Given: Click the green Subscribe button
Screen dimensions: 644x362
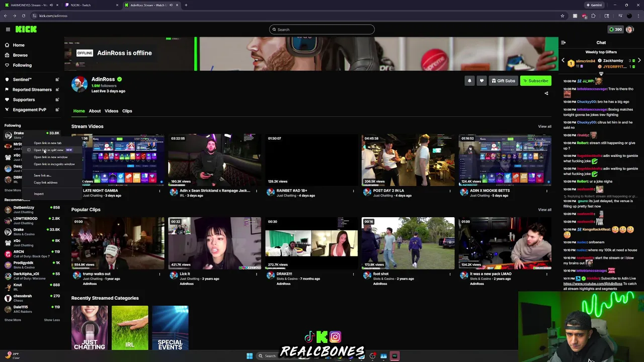Looking at the screenshot, I should 535,80.
